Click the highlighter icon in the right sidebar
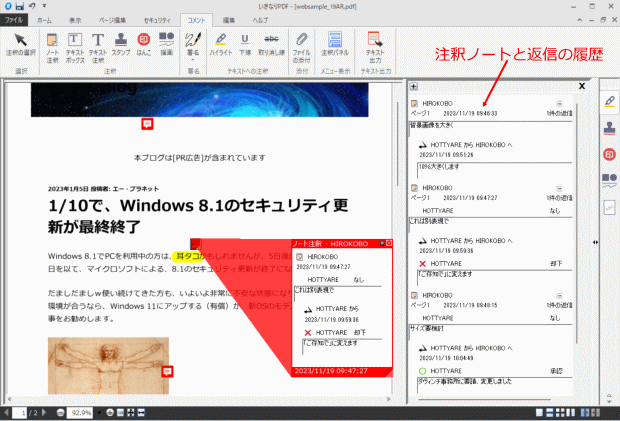 tap(609, 102)
